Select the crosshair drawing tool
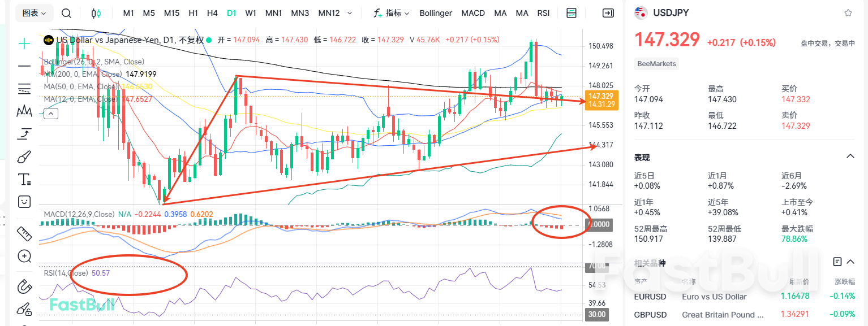Viewport: 868px width, 326px height. [24, 42]
